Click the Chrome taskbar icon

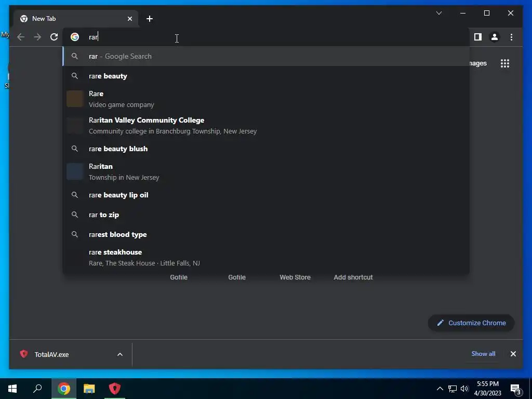tap(64, 389)
